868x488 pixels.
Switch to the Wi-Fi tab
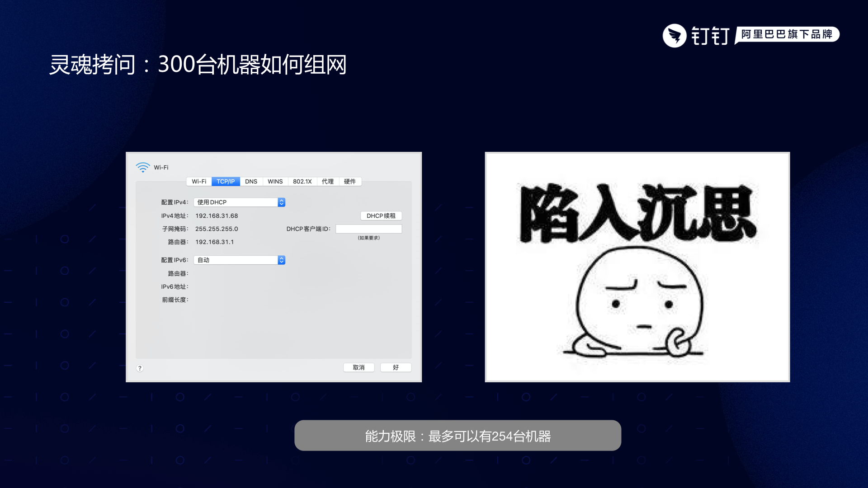point(199,182)
